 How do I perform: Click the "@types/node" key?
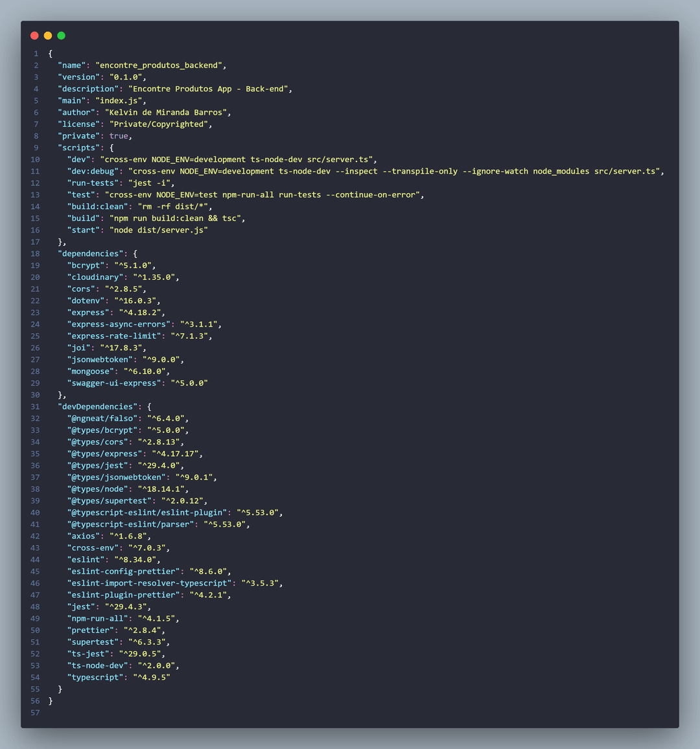click(x=97, y=489)
